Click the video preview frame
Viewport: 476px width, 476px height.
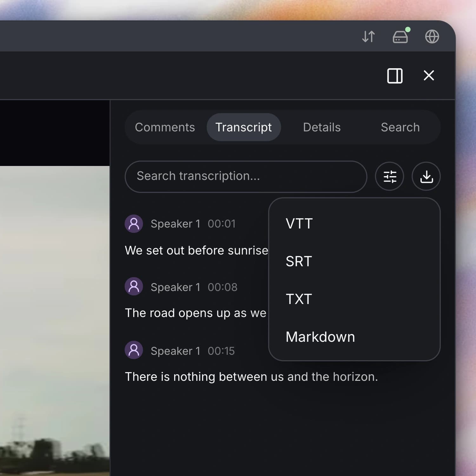point(55,321)
